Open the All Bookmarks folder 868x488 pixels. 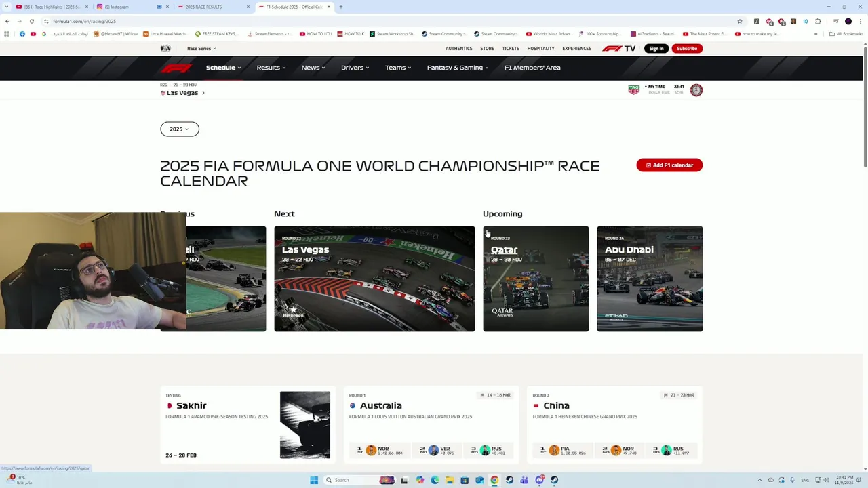point(846,34)
